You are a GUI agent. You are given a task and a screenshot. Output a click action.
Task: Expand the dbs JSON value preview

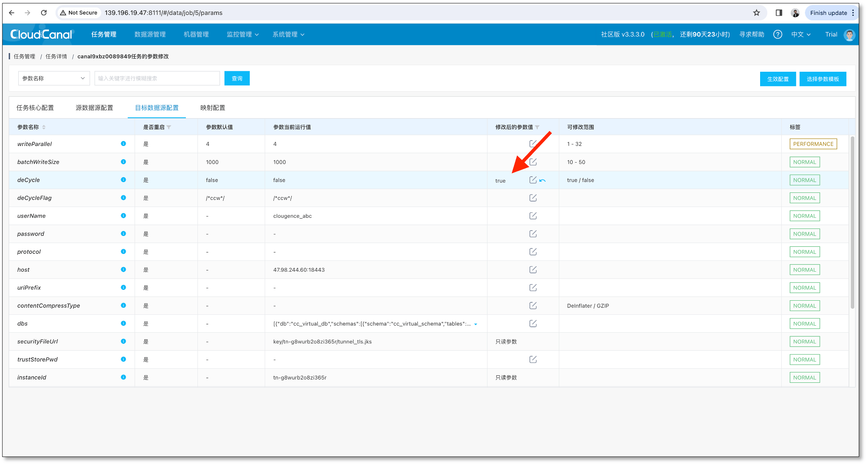click(475, 324)
